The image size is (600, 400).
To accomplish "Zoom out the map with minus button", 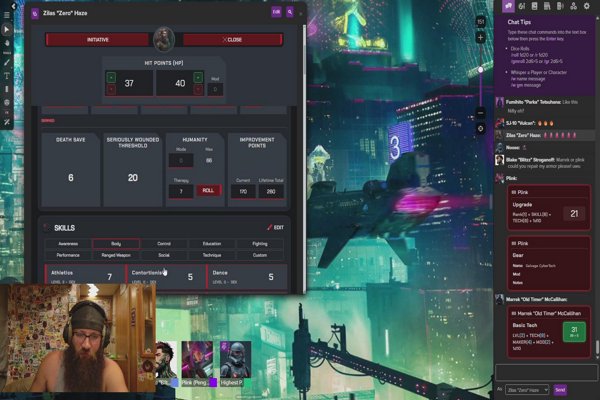I will click(x=481, y=113).
